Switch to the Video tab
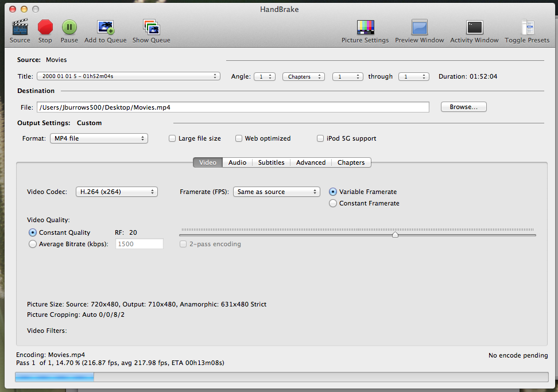The width and height of the screenshot is (558, 392). click(208, 162)
